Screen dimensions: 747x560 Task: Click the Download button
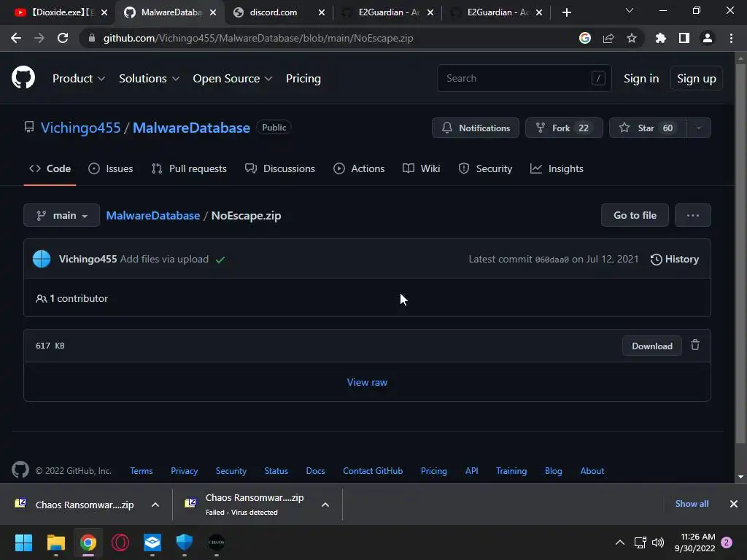click(651, 346)
